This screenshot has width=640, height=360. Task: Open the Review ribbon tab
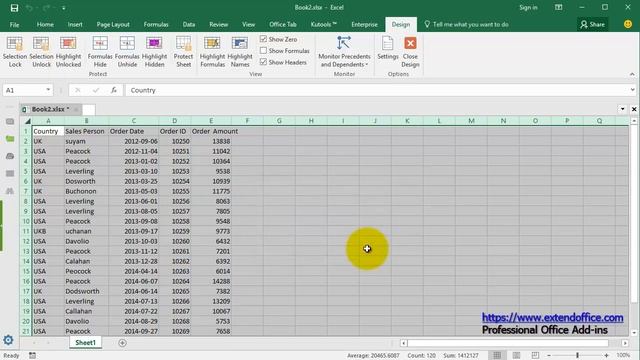pyautogui.click(x=219, y=24)
